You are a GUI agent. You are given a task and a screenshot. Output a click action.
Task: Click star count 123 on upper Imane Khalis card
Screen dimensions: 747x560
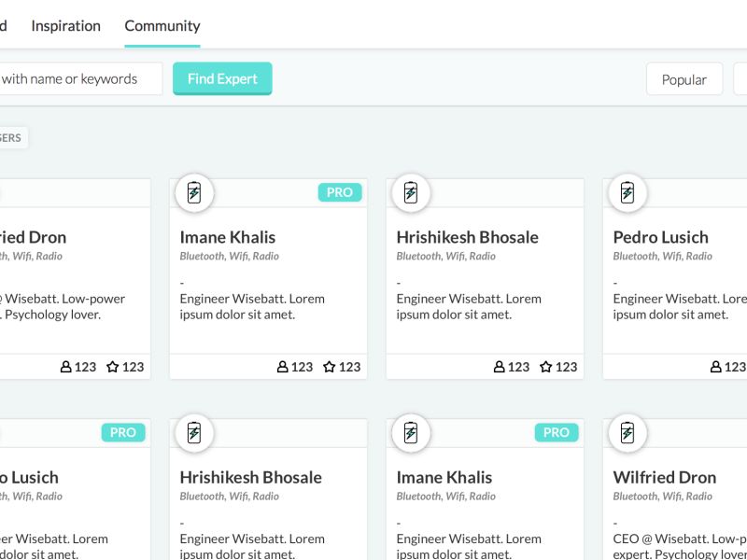349,367
